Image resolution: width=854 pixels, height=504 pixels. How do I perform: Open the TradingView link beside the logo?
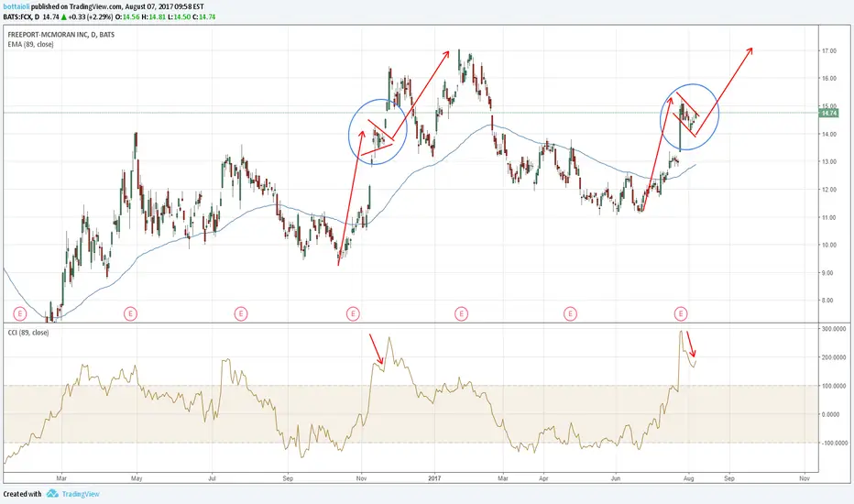click(x=81, y=494)
